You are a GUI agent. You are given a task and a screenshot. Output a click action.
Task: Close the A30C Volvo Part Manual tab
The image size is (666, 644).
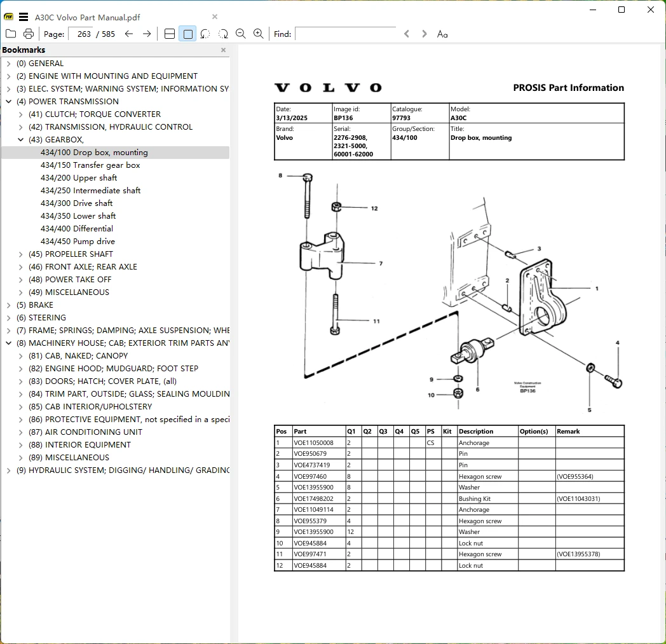coord(215,17)
